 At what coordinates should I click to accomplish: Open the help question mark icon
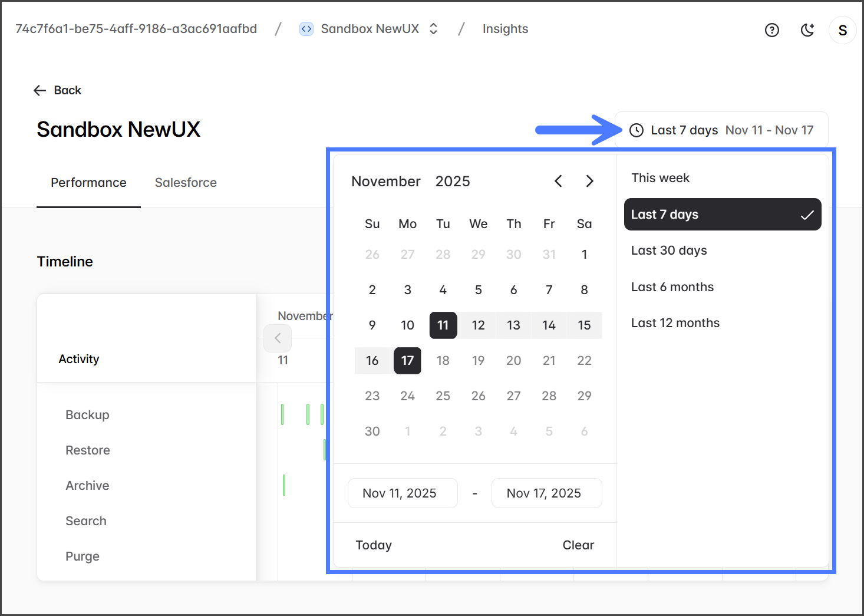(771, 30)
